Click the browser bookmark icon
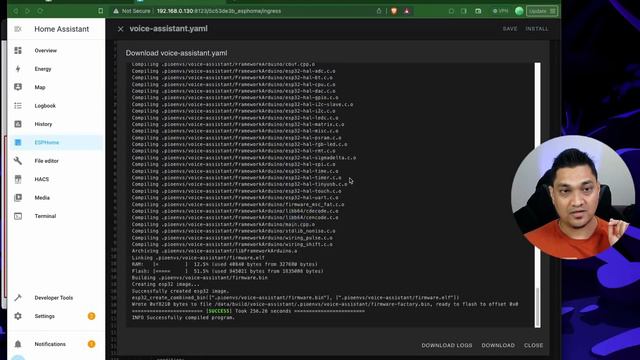This screenshot has height=360, width=640. click(100, 11)
